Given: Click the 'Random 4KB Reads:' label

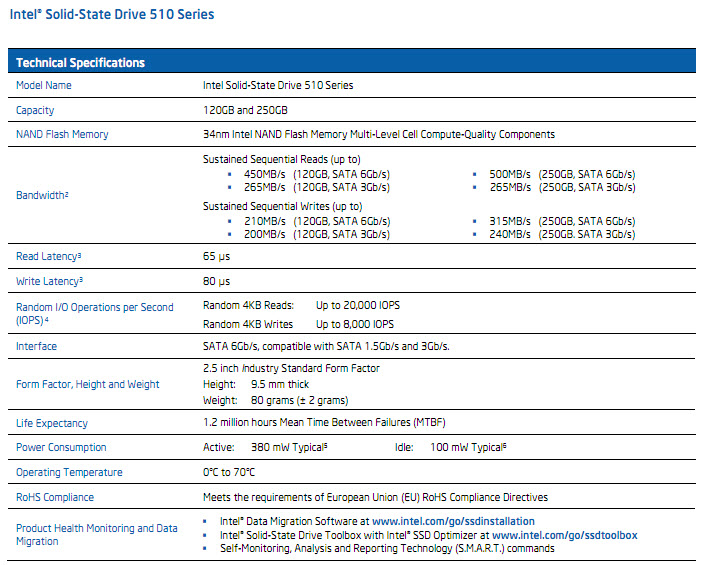Looking at the screenshot, I should [x=248, y=305].
